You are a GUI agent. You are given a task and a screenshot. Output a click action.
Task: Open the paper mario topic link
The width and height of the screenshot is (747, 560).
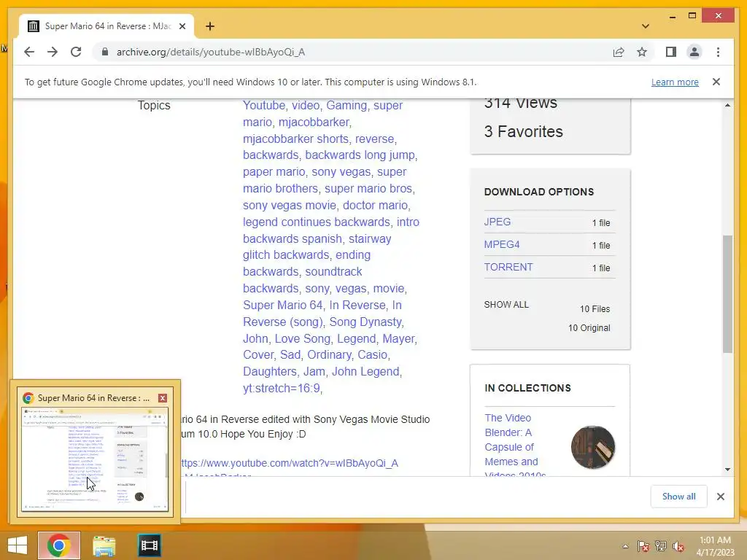point(274,172)
